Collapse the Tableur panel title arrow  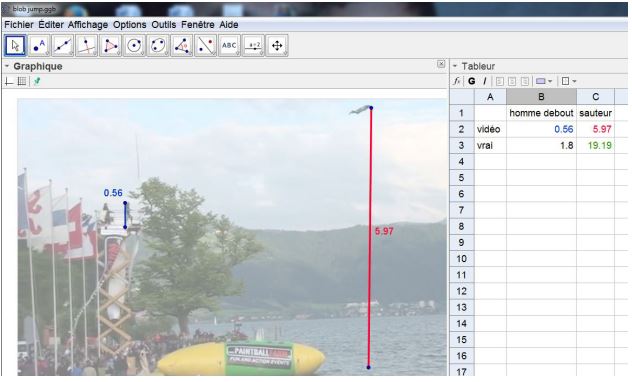point(455,66)
